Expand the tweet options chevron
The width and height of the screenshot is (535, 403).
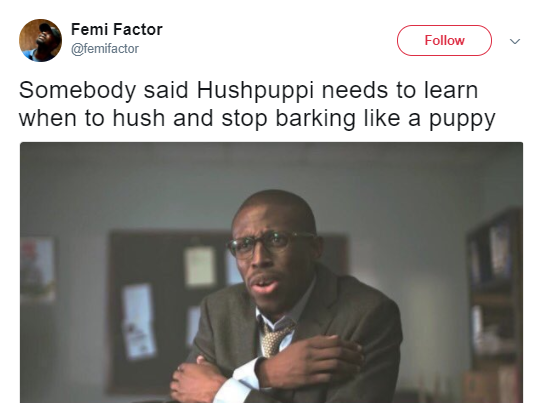(515, 41)
